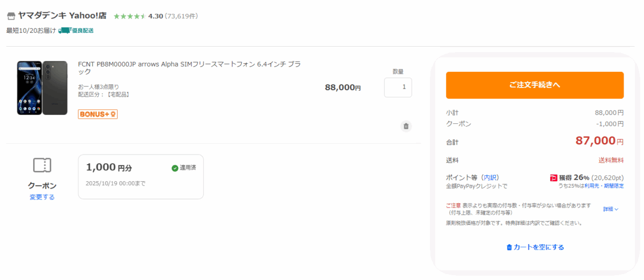Image resolution: width=644 pixels, height=280 pixels.
Task: Click the green star rating
Action: [129, 17]
